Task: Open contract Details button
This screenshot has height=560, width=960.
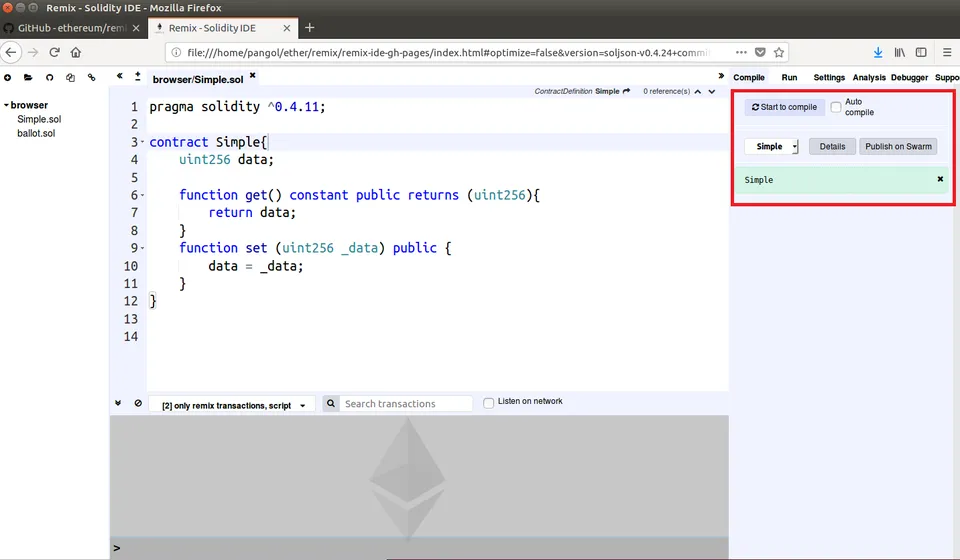Action: coord(832,147)
